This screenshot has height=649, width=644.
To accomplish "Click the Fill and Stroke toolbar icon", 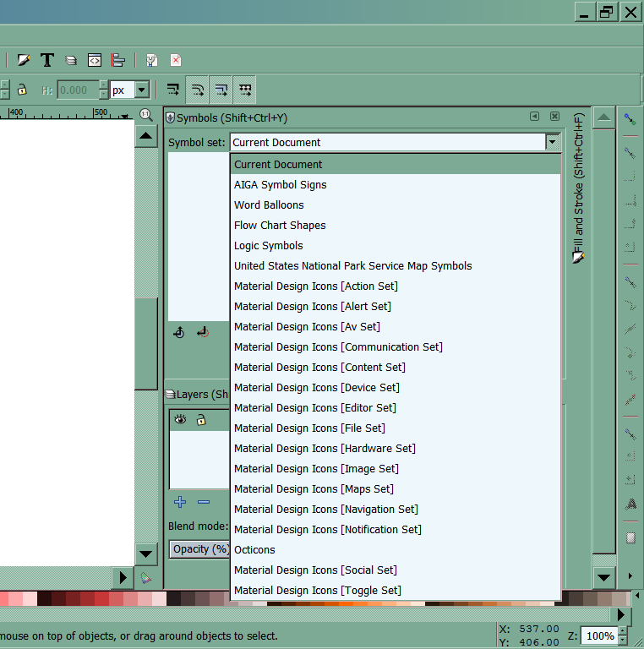I will coord(24,60).
